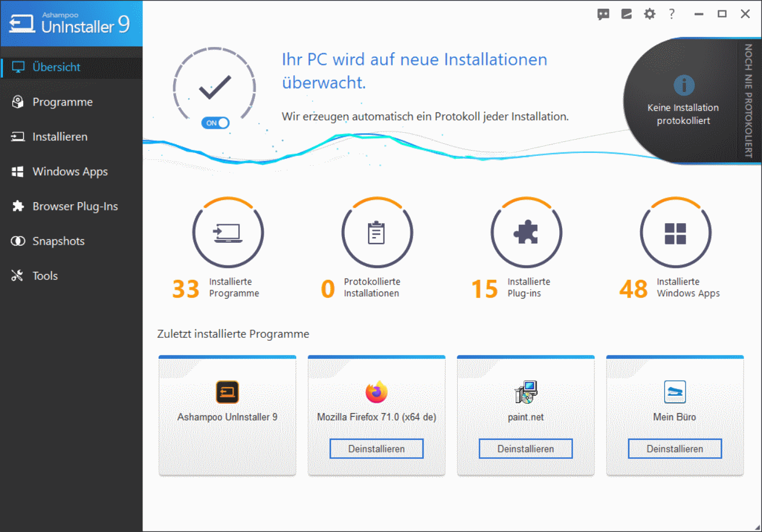Click the installed Windows Apps circle icon
The image size is (762, 532).
coord(676,233)
